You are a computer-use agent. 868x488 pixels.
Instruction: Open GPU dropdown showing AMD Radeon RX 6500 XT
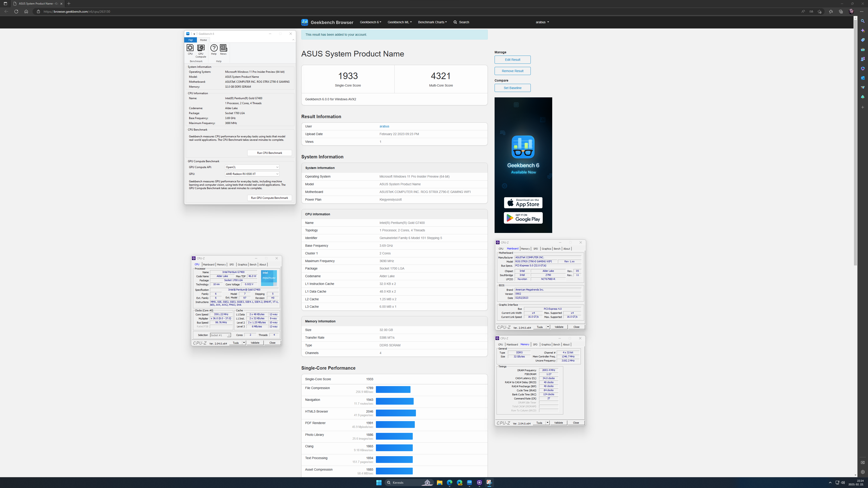point(252,174)
